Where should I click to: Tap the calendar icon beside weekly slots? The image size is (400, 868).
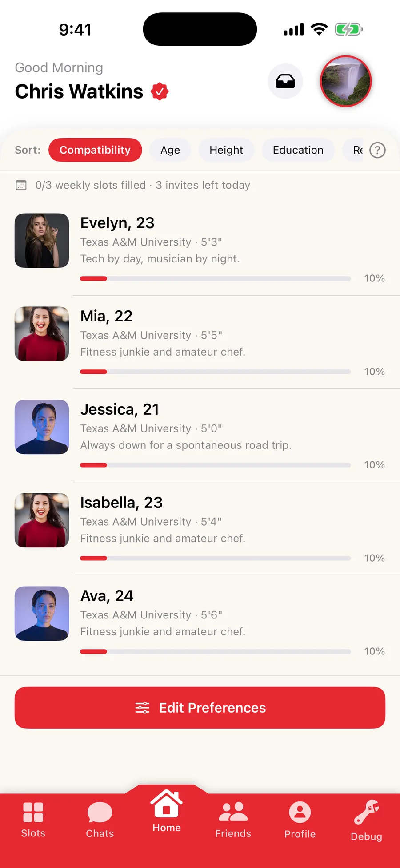point(21,185)
